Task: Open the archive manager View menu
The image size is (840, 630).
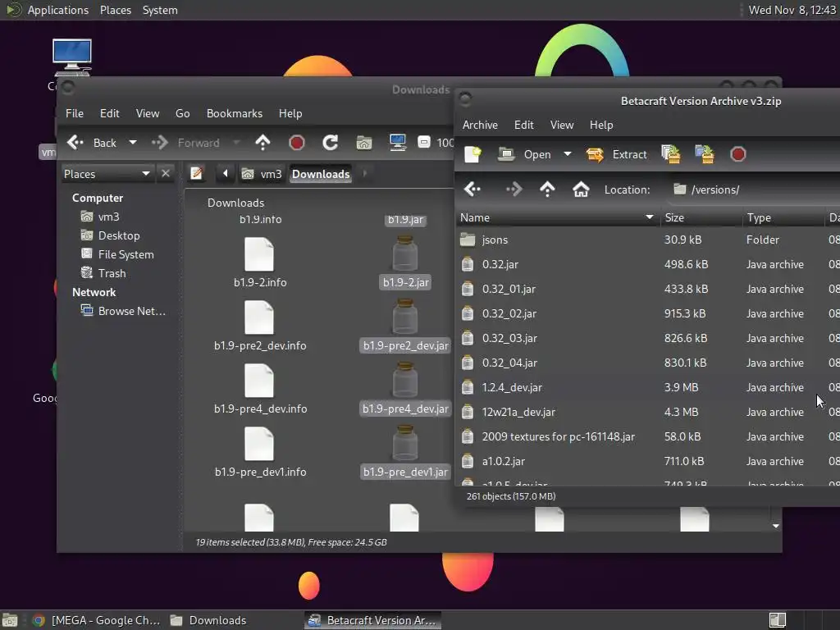Action: [562, 125]
